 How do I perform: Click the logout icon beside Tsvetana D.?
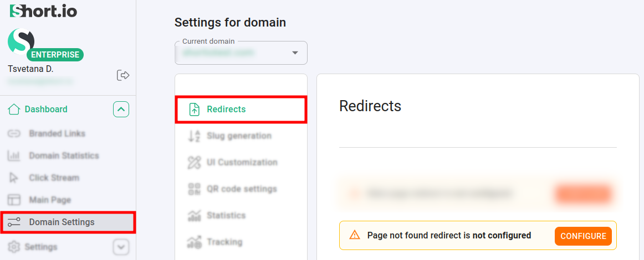[123, 75]
